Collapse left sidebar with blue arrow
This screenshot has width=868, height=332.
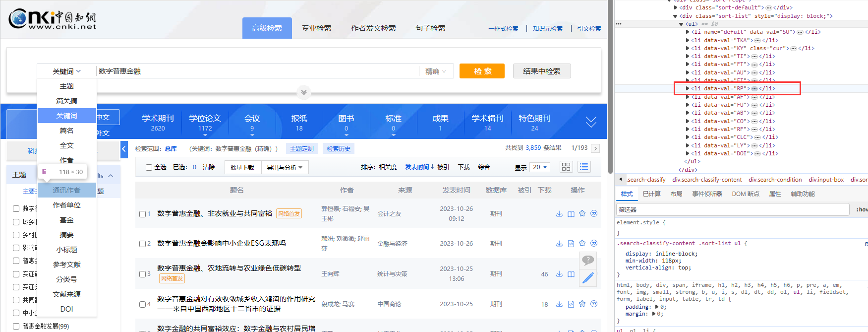124,149
